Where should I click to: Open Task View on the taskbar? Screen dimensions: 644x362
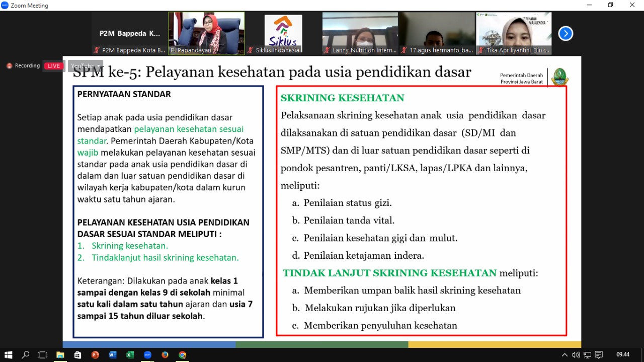click(43, 355)
